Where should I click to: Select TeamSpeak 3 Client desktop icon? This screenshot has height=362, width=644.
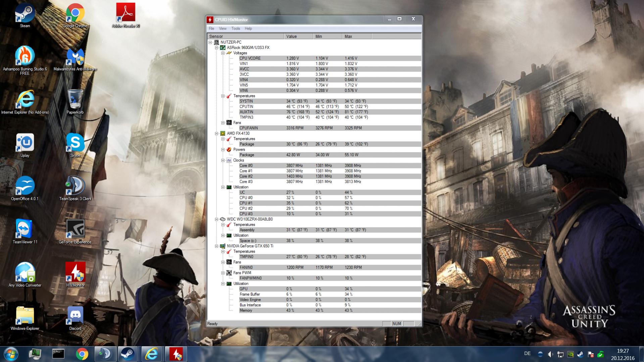(x=75, y=188)
